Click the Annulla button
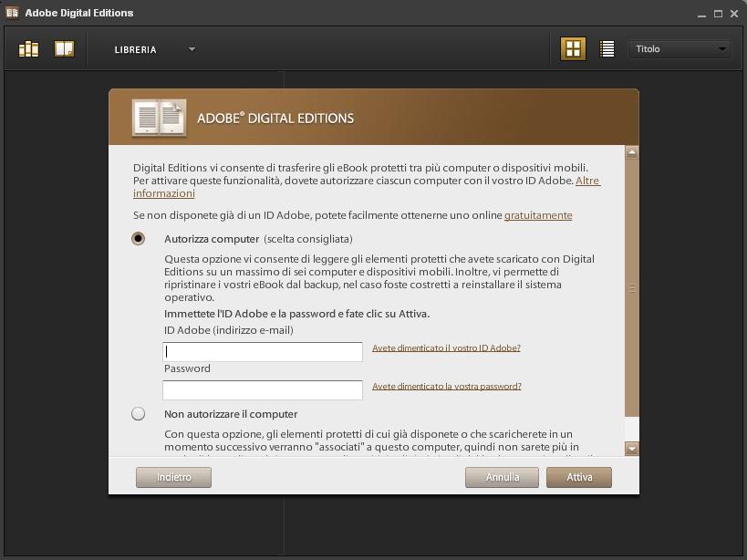 pos(503,477)
